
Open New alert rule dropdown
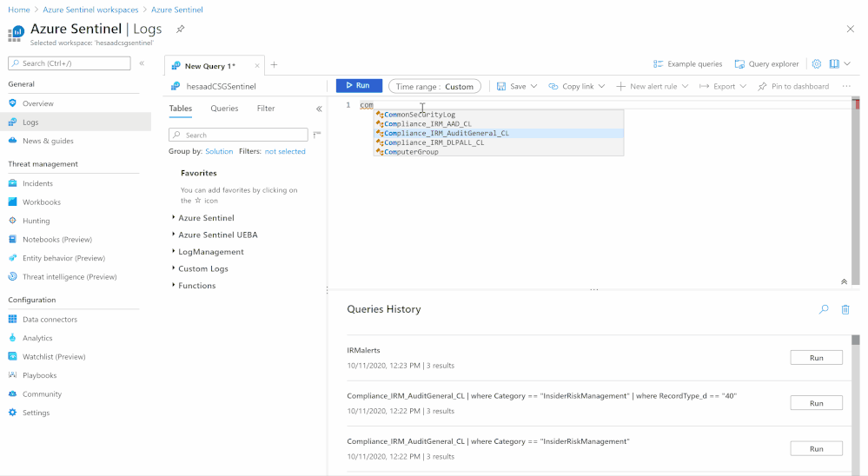pos(653,86)
